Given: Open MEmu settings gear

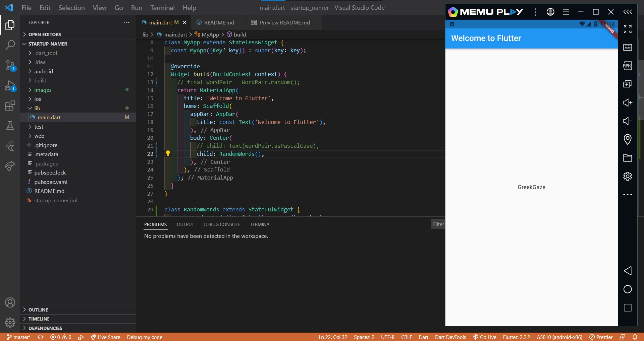Looking at the screenshot, I should pyautogui.click(x=628, y=176).
